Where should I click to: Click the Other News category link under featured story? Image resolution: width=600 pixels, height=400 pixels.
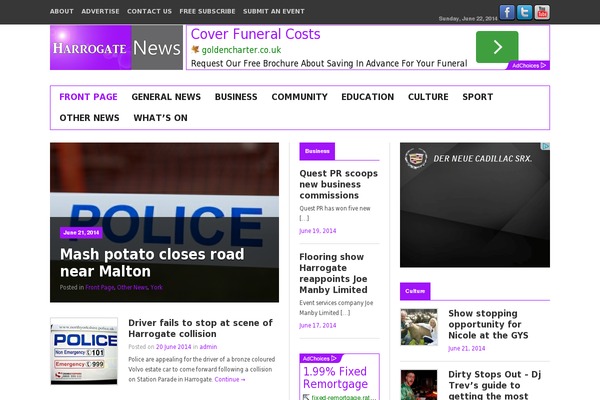click(x=132, y=287)
